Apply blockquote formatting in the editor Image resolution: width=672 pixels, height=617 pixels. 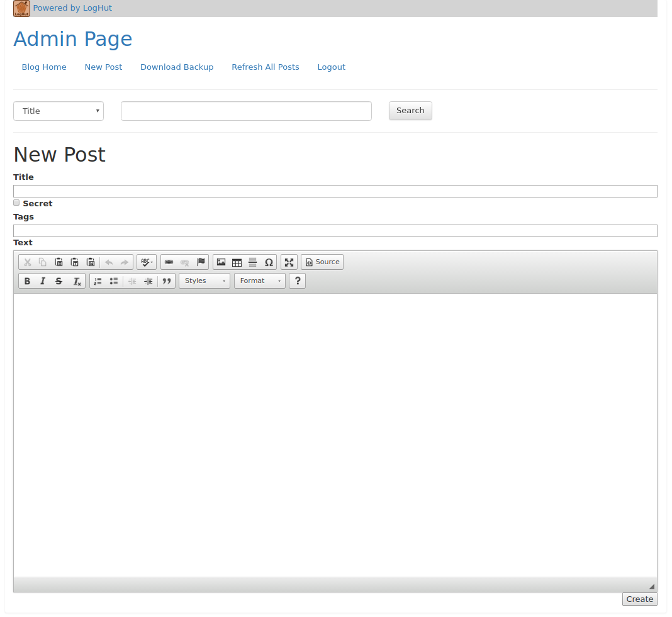click(x=166, y=281)
